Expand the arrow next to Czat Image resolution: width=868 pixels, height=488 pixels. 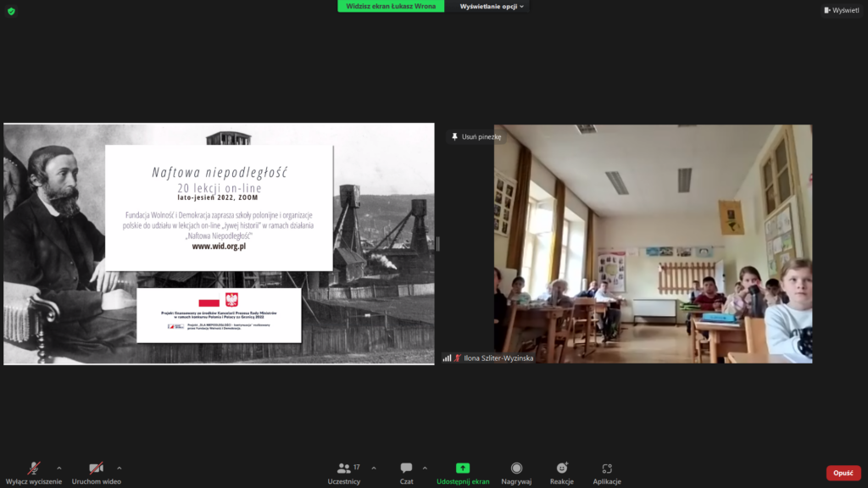425,468
